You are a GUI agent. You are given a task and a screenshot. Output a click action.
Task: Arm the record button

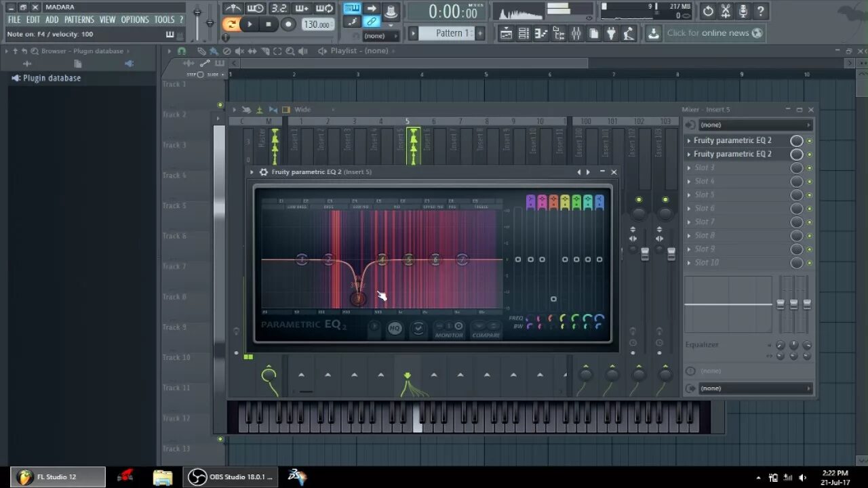pos(288,24)
